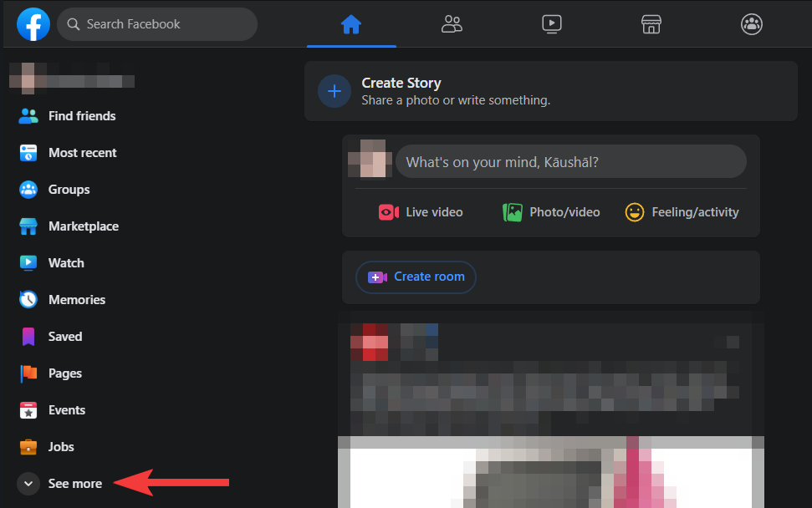Click the Create room button

pos(416,277)
